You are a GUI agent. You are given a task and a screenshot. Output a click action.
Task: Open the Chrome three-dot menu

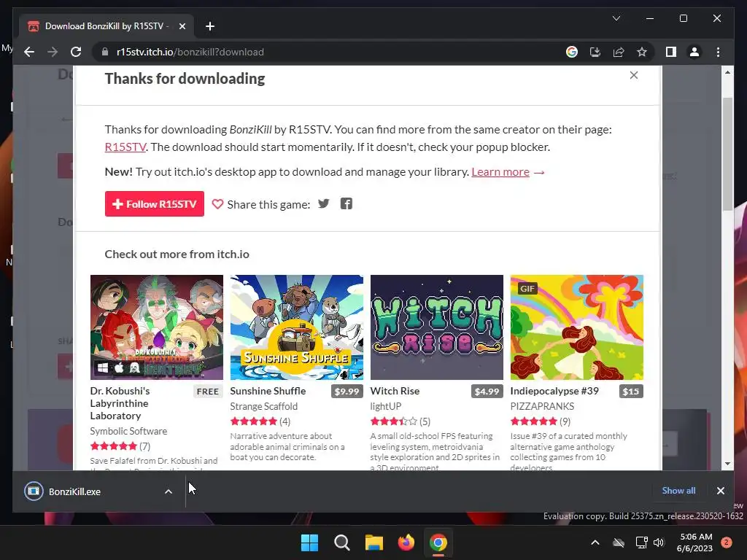point(718,52)
